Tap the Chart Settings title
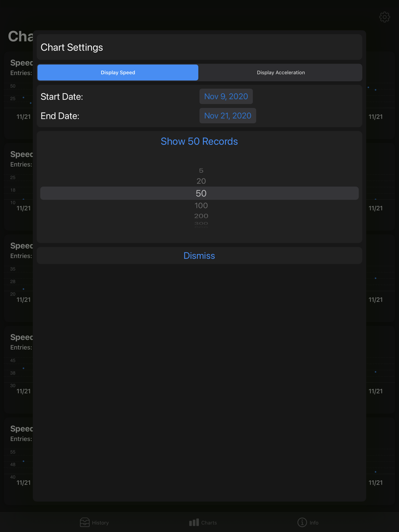399x532 pixels. [x=72, y=47]
